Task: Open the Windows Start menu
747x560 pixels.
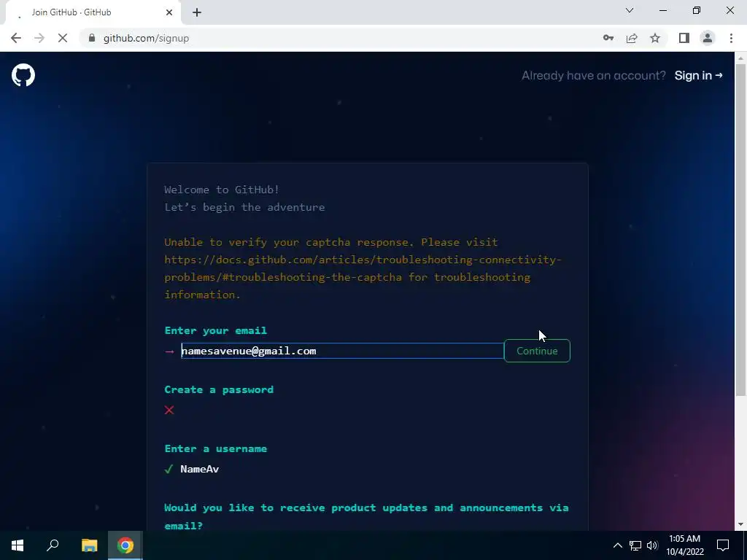Action: pos(18,545)
